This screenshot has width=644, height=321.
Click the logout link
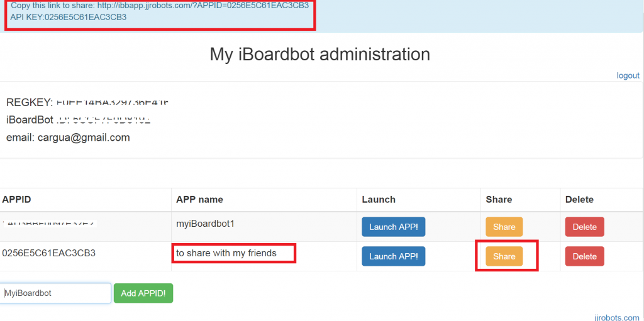628,75
